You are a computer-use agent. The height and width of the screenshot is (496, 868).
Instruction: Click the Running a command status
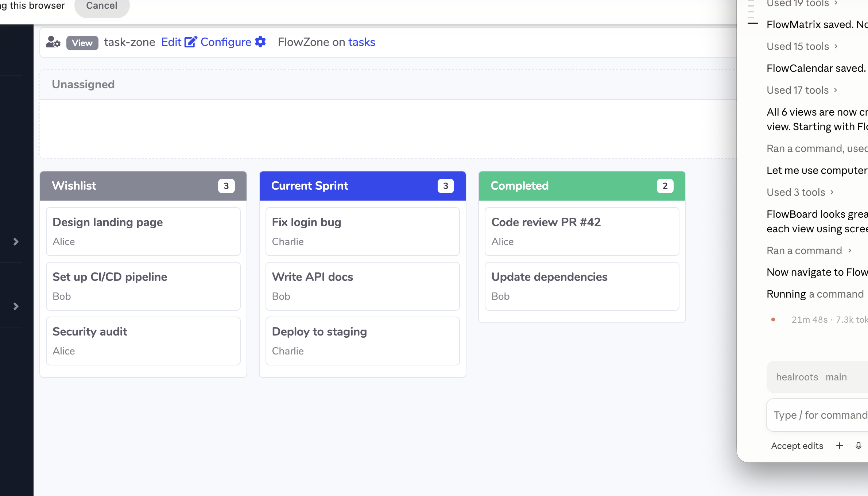coord(815,294)
